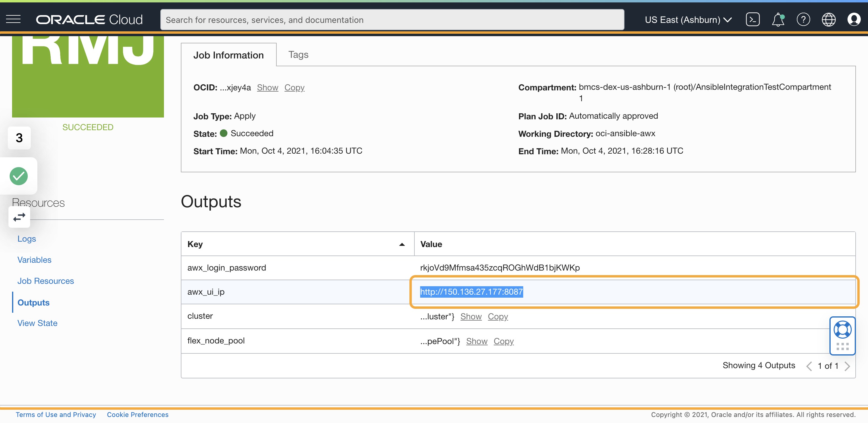Click the resources search field
This screenshot has height=423, width=868.
(392, 20)
